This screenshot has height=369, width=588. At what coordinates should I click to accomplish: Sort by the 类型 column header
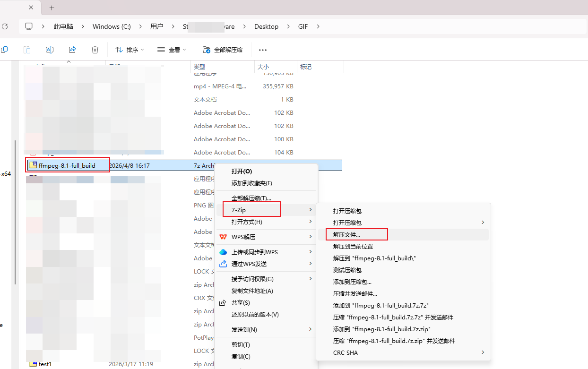[223, 67]
